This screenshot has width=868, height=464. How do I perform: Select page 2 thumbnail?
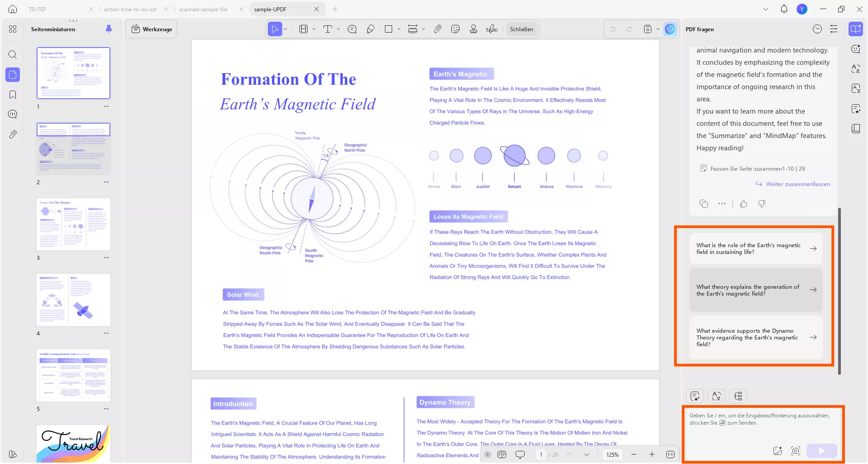tap(73, 148)
